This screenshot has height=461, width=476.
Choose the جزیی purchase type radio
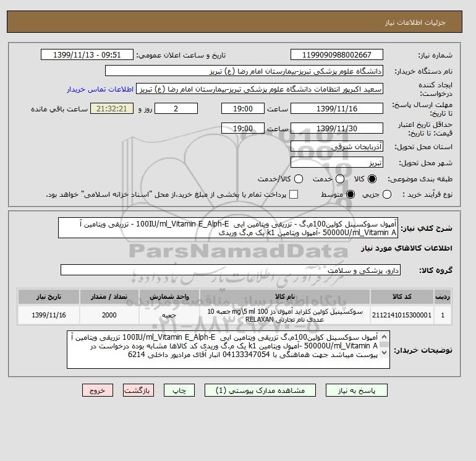(387, 194)
